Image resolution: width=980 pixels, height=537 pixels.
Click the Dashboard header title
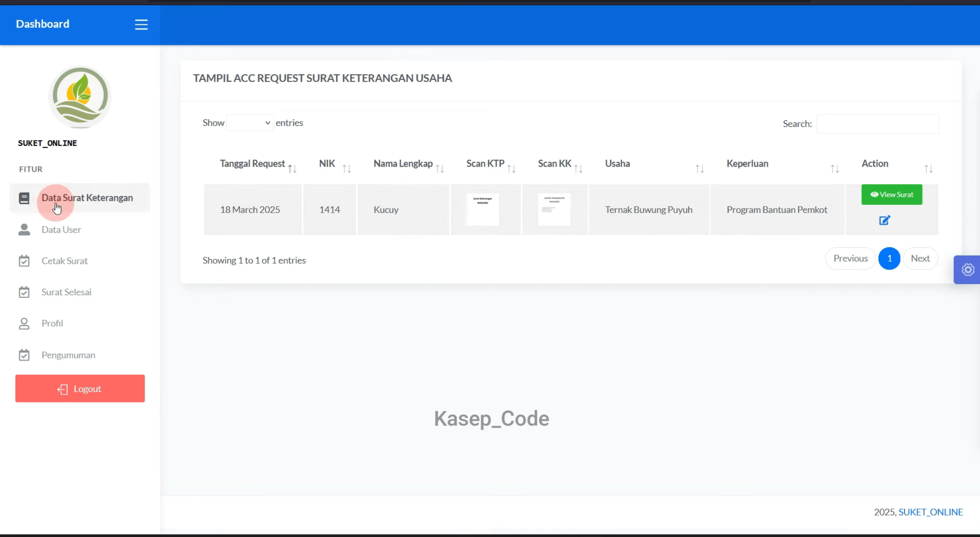pyautogui.click(x=43, y=24)
